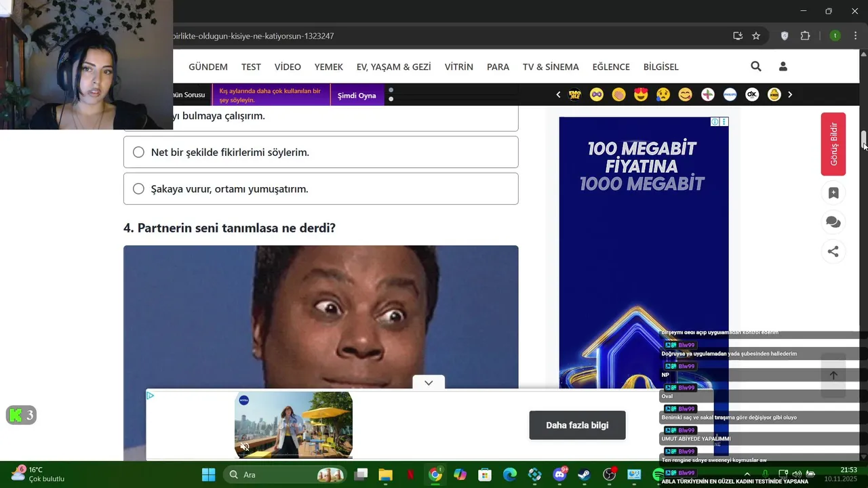Open the user account profile icon

(x=783, y=66)
